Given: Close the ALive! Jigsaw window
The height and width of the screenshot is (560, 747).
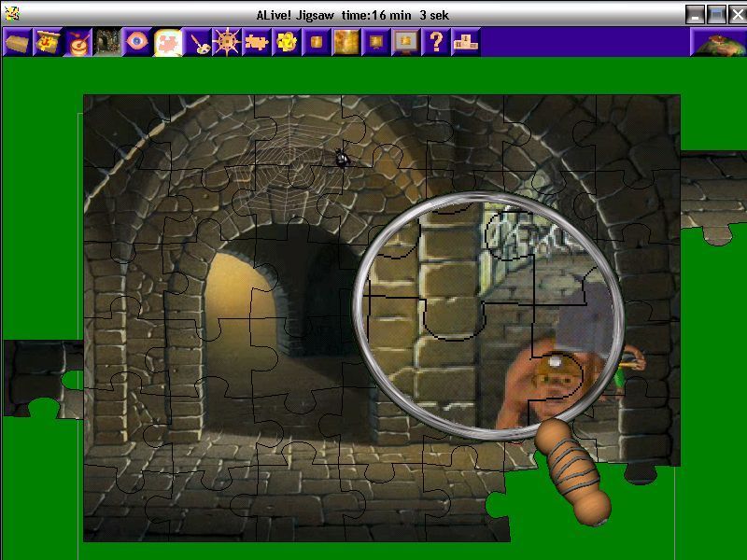Looking at the screenshot, I should tap(737, 14).
